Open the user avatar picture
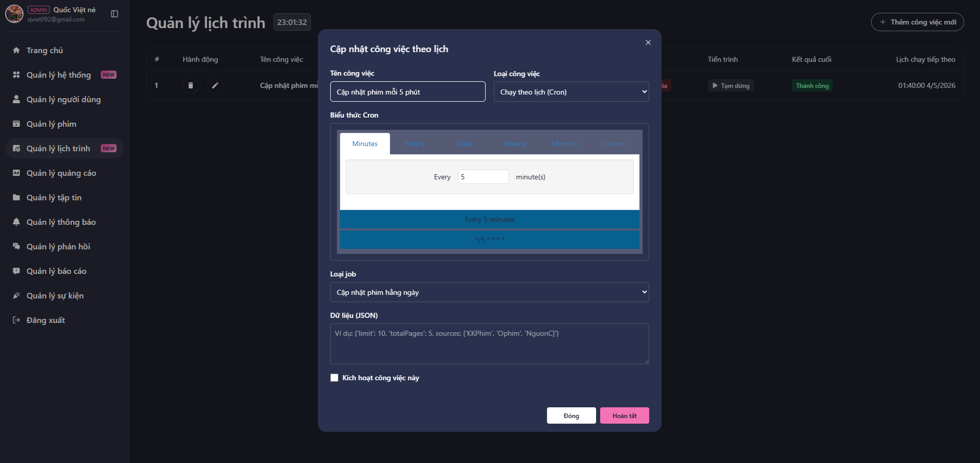 [14, 14]
